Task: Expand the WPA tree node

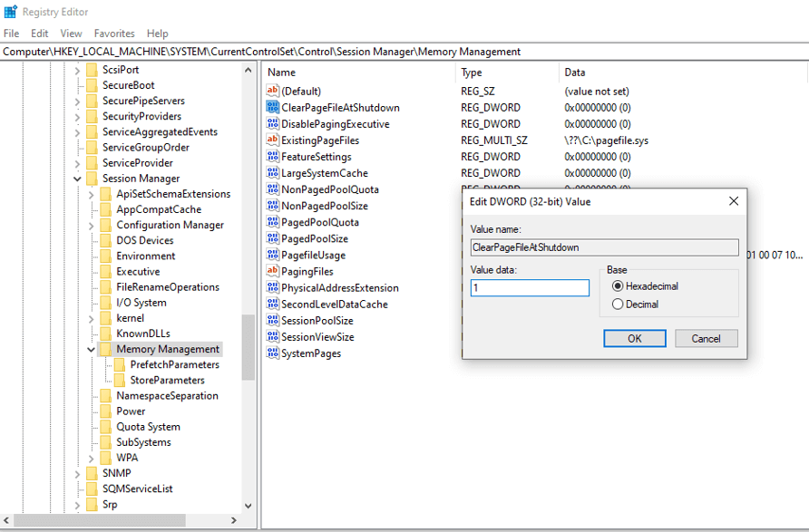Action: pyautogui.click(x=92, y=458)
